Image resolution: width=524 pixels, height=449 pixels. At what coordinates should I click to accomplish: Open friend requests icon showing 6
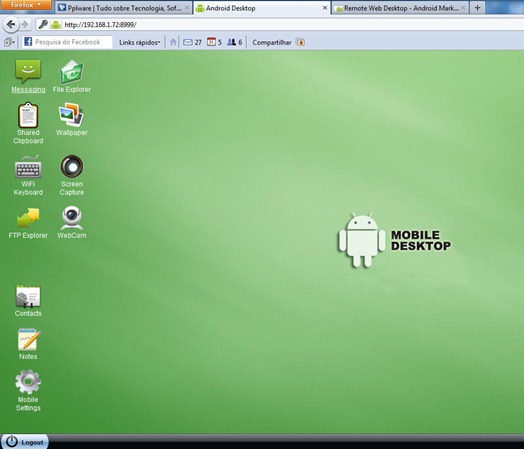[x=234, y=42]
